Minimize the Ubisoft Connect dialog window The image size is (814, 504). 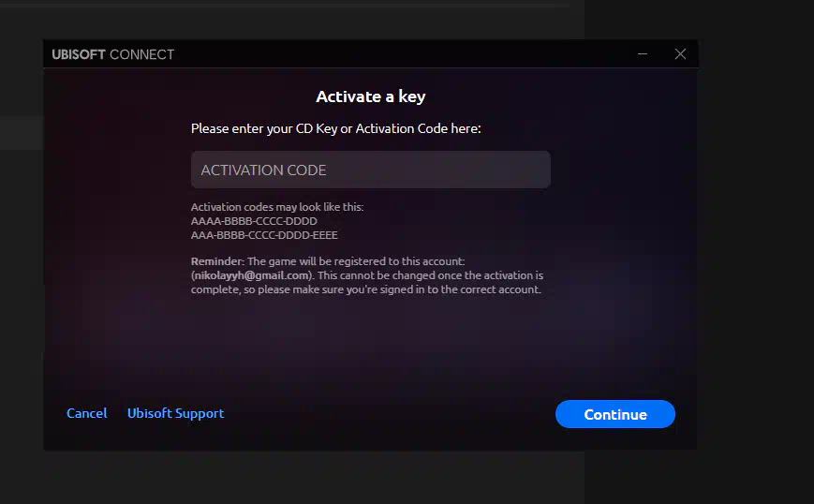[x=643, y=54]
